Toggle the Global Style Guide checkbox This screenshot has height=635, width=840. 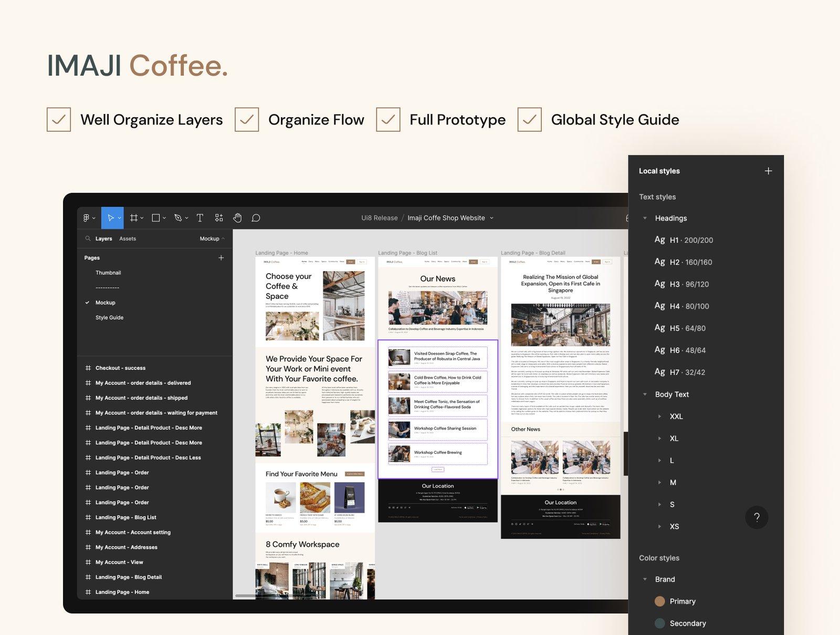(530, 120)
